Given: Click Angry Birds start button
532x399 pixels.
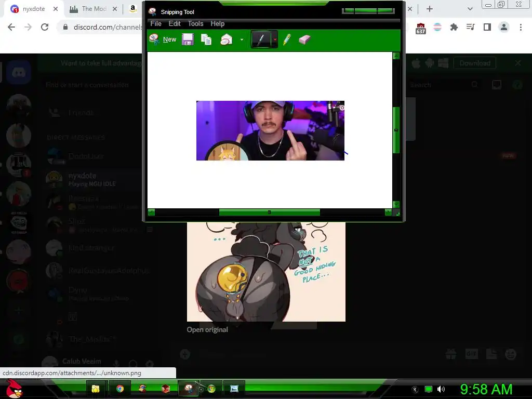Looking at the screenshot, I should (x=15, y=389).
